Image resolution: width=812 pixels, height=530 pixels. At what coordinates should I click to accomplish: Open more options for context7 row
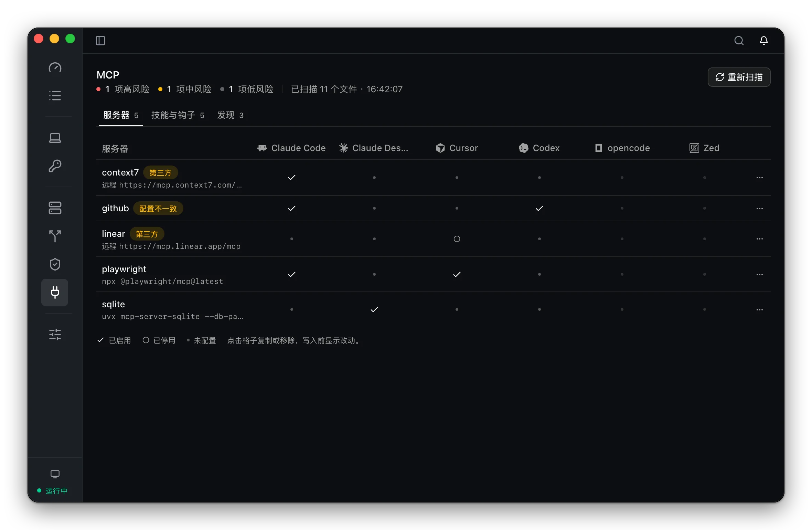[x=760, y=178]
